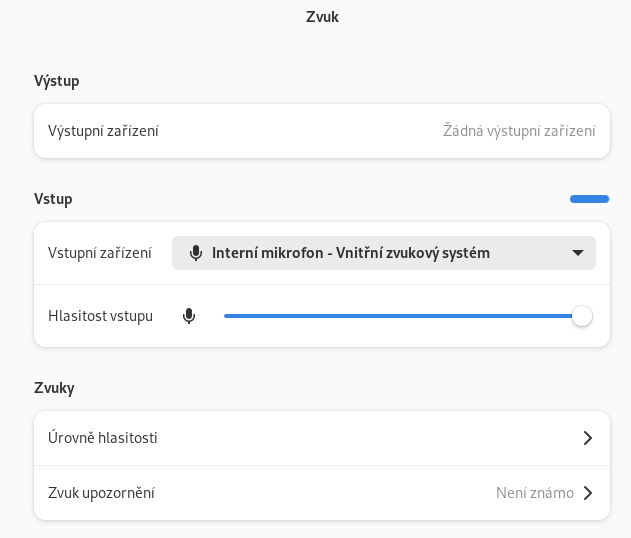The height and width of the screenshot is (538, 631).
Task: Click the Vstup section heading
Action: point(53,199)
